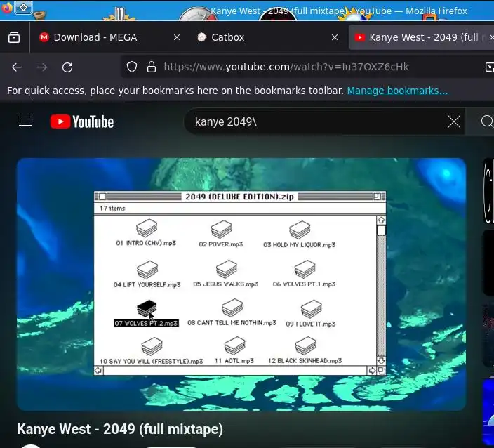
Task: Click 03 HOLD MY LIQUOR.mp3 file icon
Action: [300, 230]
